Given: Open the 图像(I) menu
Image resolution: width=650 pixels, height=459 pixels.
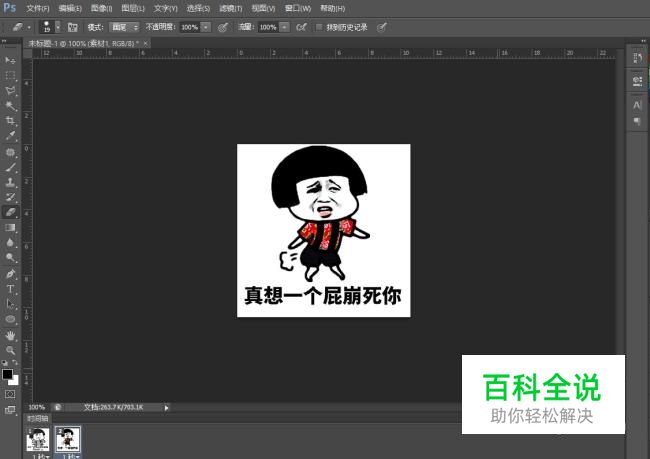Looking at the screenshot, I should coord(102,8).
